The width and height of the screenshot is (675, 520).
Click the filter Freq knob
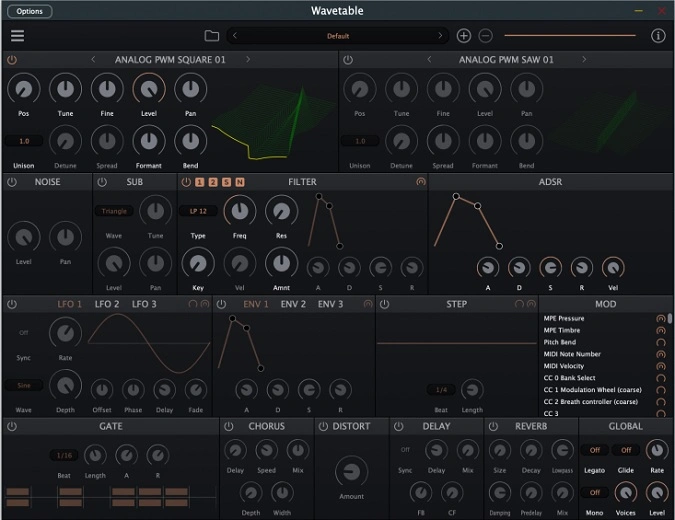pos(240,211)
